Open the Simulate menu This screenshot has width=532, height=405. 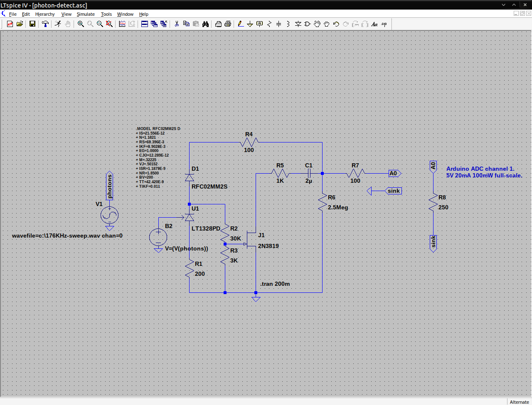pyautogui.click(x=86, y=14)
